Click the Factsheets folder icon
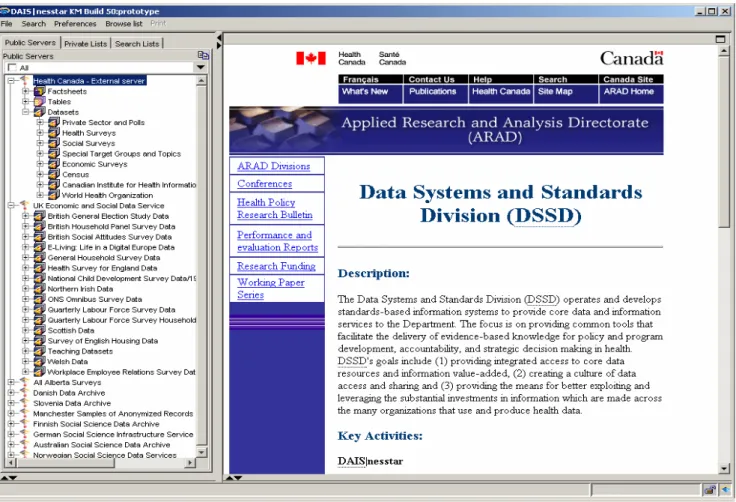736x502 pixels. click(40, 91)
